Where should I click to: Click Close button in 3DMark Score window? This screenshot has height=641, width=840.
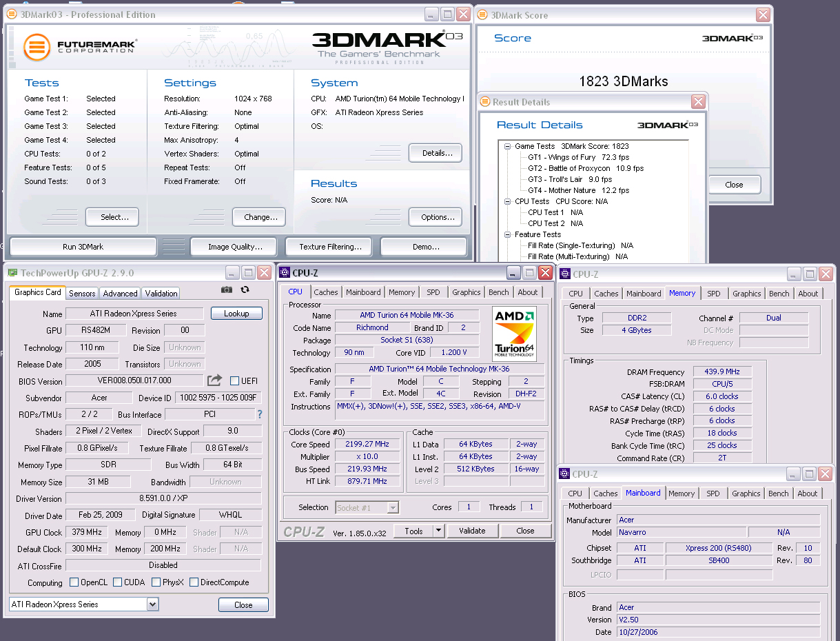[735, 185]
